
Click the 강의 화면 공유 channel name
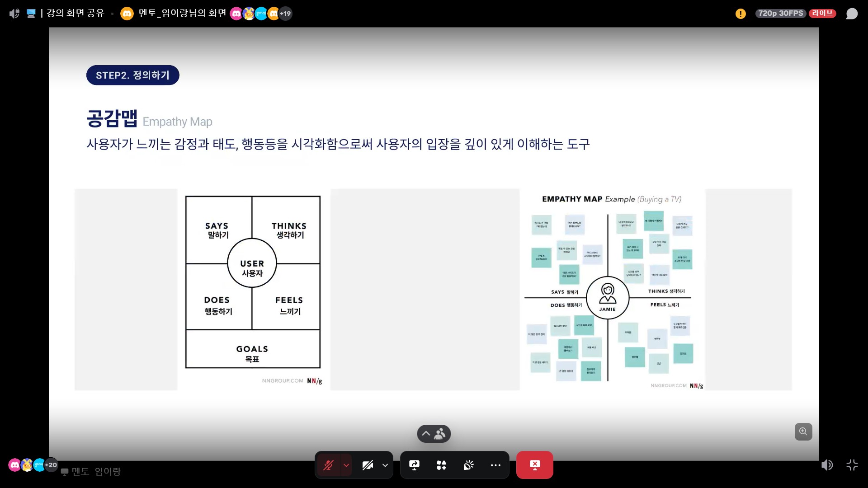click(x=75, y=13)
